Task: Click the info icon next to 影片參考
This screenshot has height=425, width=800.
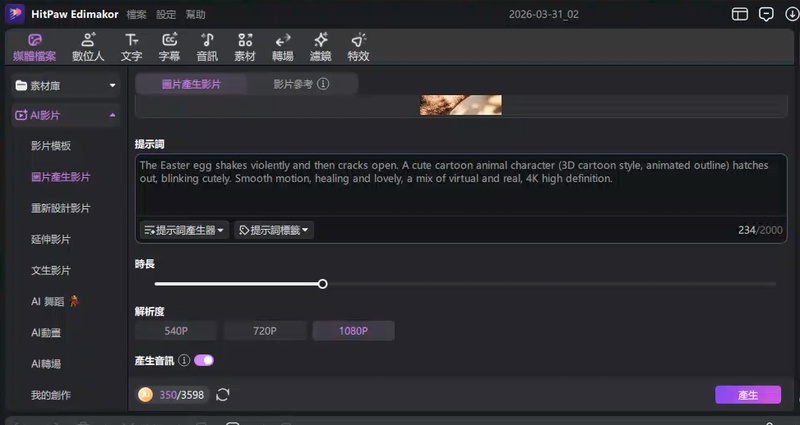Action: [323, 84]
